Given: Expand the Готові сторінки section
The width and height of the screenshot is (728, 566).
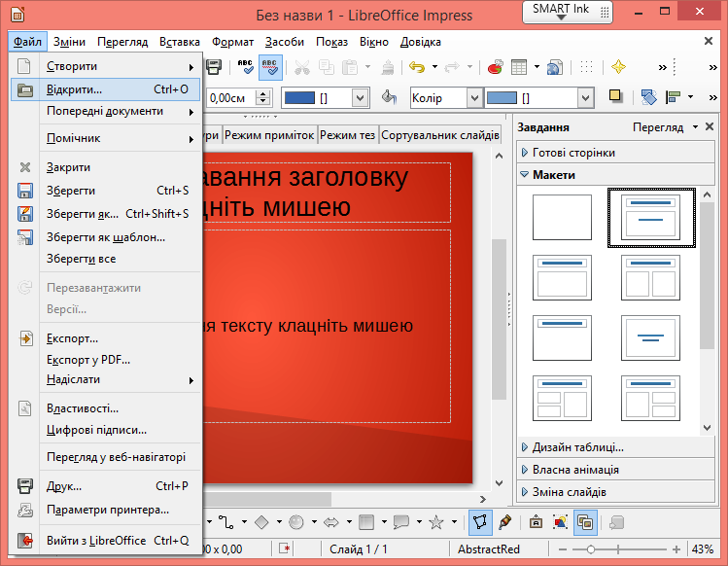Looking at the screenshot, I should (x=573, y=153).
